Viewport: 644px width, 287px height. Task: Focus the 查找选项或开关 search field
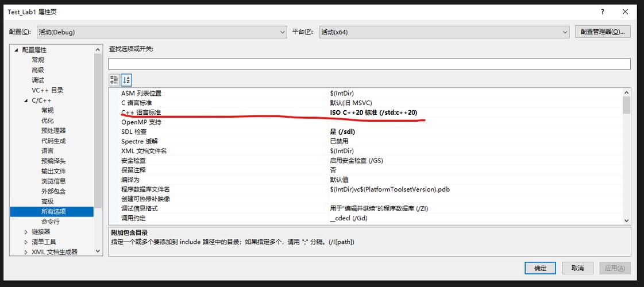coord(369,64)
